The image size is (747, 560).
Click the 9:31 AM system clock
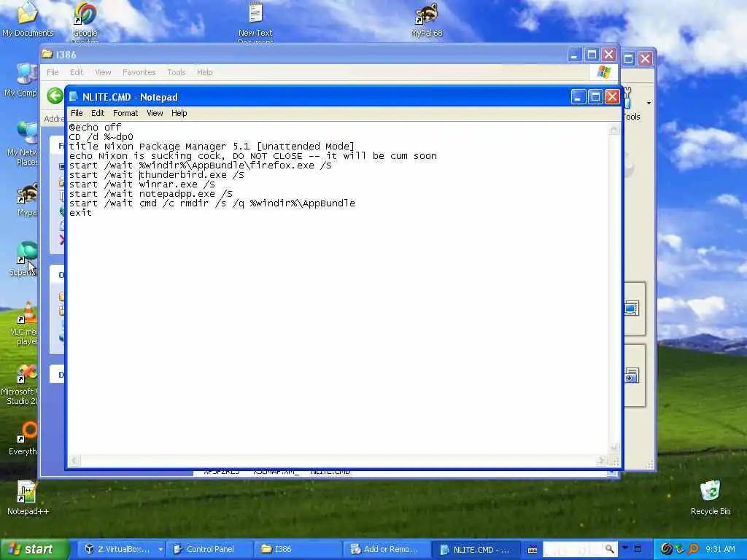[720, 549]
